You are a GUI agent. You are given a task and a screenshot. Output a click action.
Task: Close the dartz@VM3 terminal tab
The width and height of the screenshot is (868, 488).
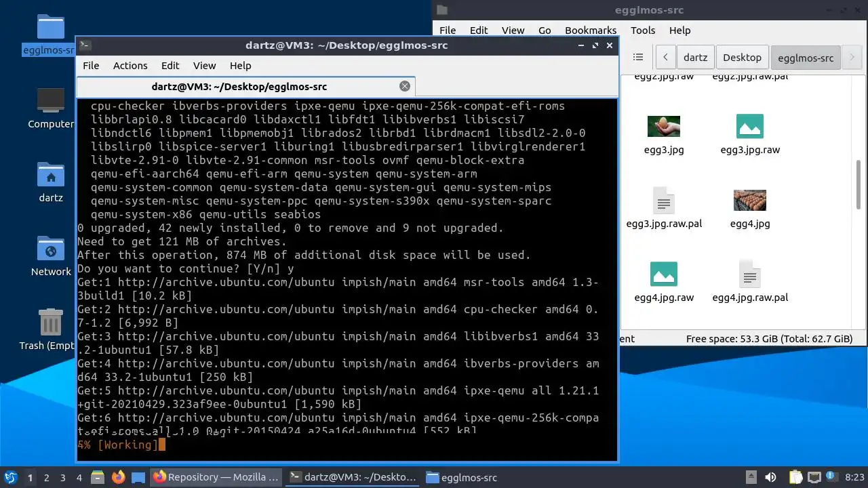pos(405,86)
